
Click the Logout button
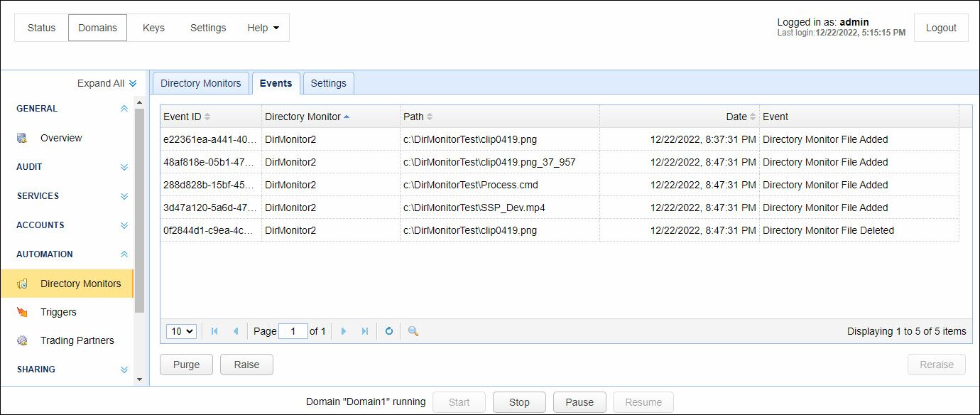[x=941, y=28]
